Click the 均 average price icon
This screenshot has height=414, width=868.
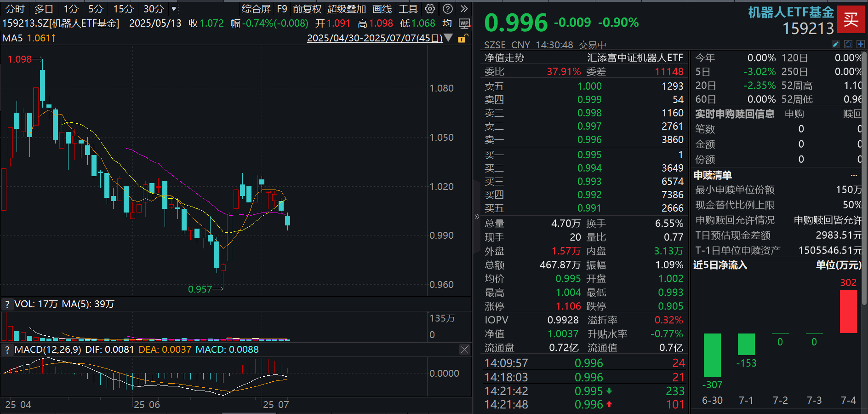pyautogui.click(x=446, y=23)
